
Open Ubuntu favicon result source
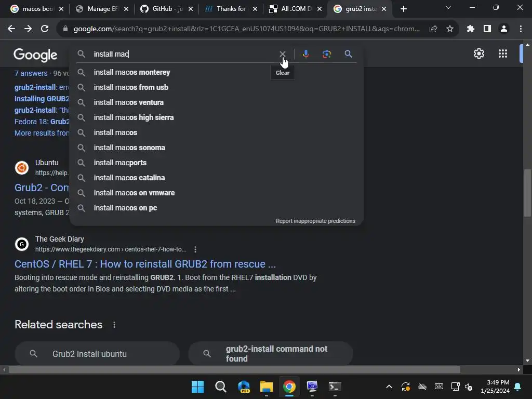point(22,168)
